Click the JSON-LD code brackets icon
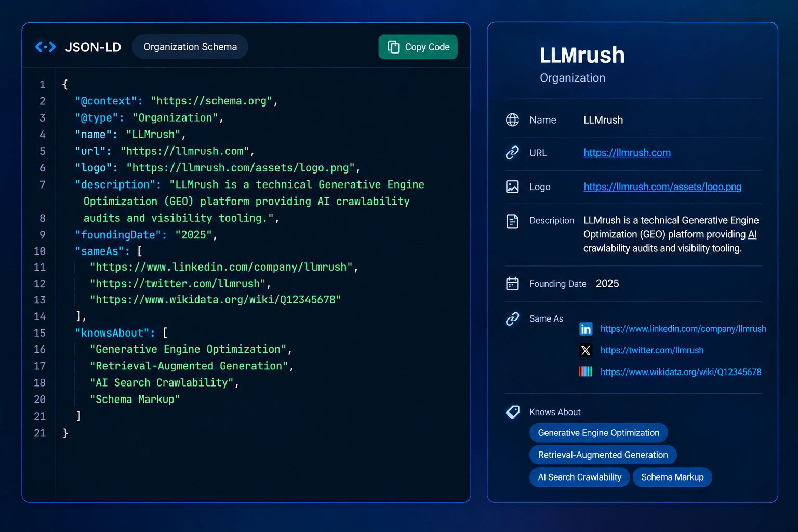 [x=45, y=47]
